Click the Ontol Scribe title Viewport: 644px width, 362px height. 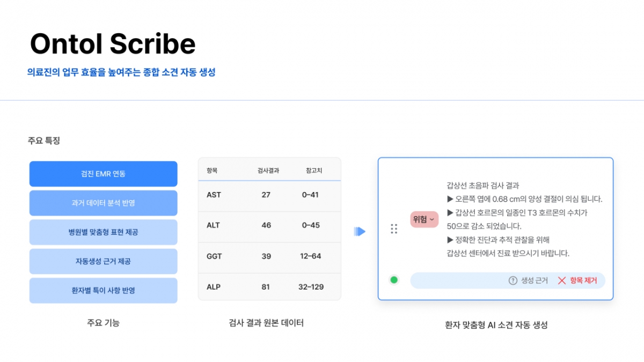[113, 44]
